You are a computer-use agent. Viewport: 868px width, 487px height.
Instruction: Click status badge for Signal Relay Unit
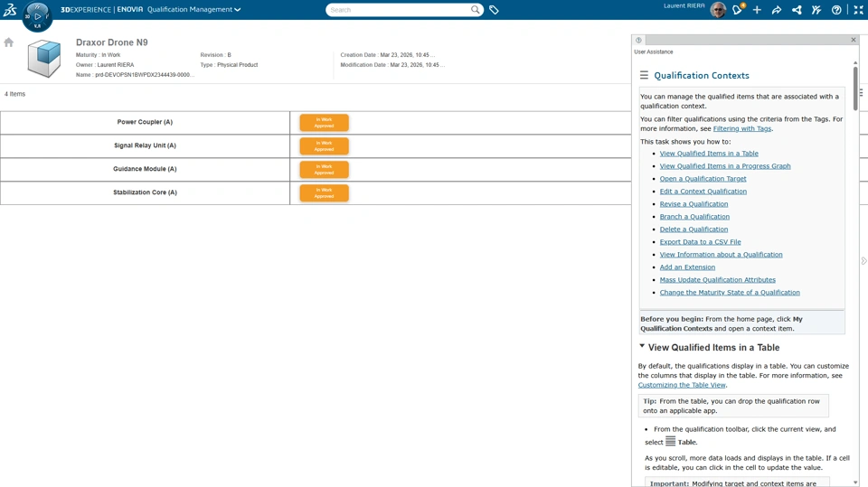click(325, 146)
